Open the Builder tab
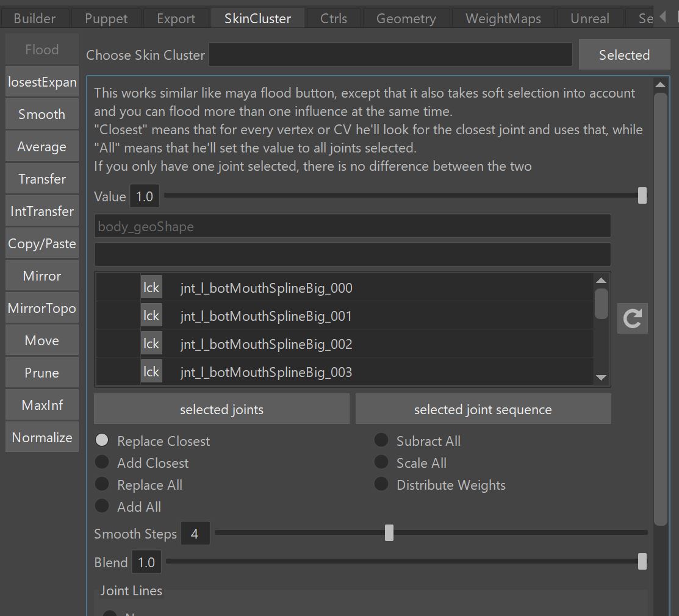The width and height of the screenshot is (679, 616). pyautogui.click(x=35, y=19)
